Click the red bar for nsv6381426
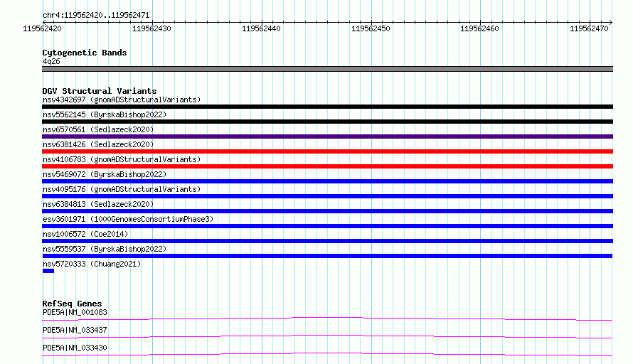633x364 pixels. pyautogui.click(x=327, y=151)
